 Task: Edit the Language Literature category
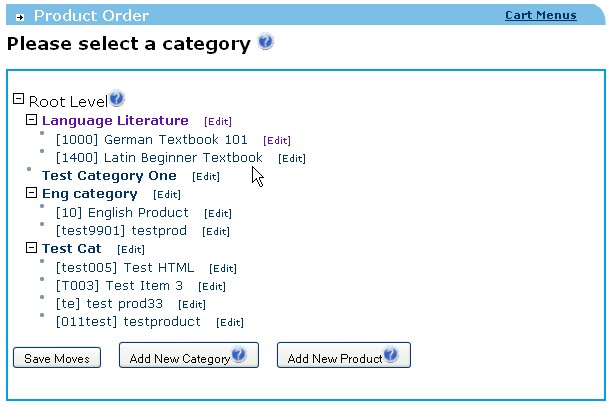[x=218, y=121]
